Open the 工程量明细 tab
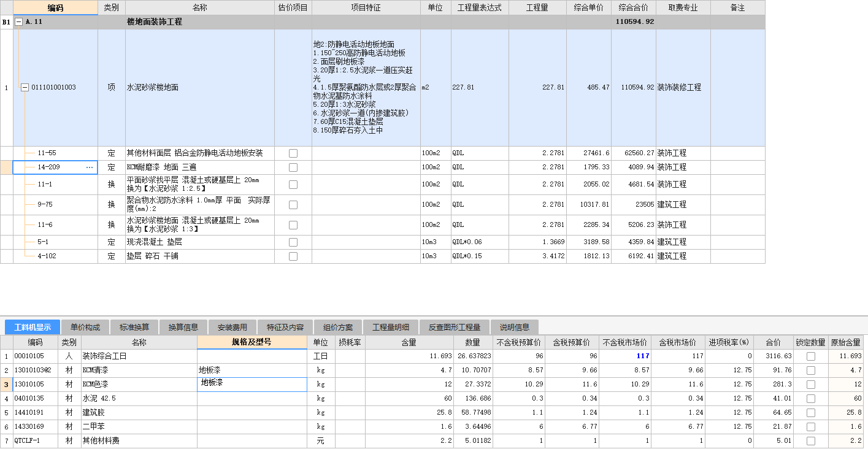 pos(391,327)
